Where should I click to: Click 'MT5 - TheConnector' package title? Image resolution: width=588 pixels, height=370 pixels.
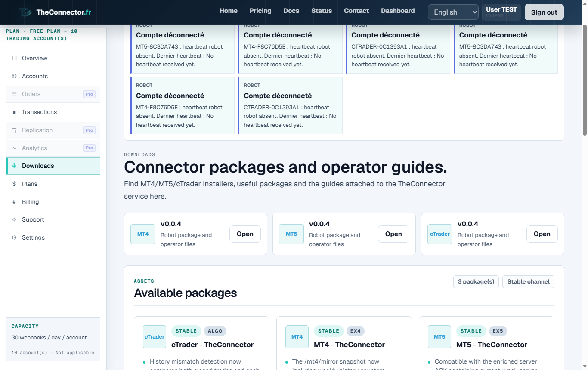click(x=492, y=345)
